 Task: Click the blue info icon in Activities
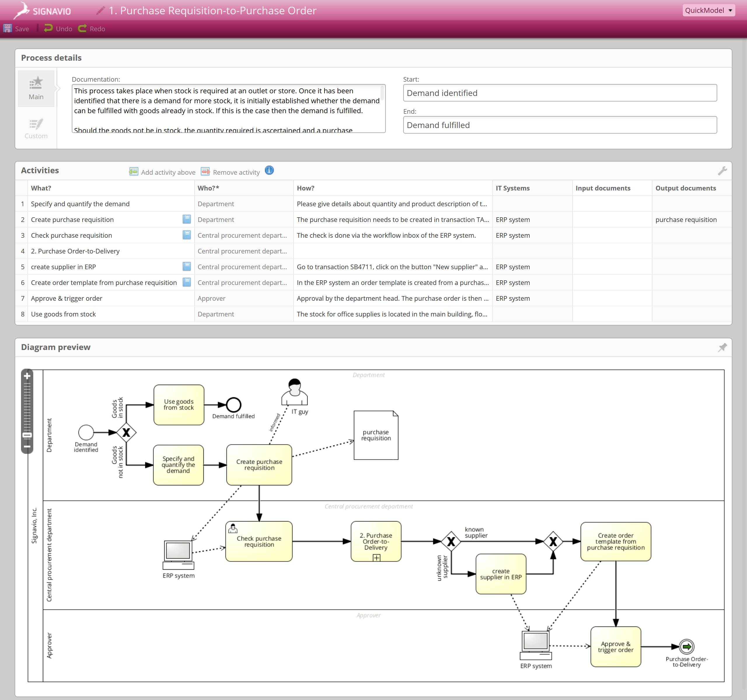269,171
